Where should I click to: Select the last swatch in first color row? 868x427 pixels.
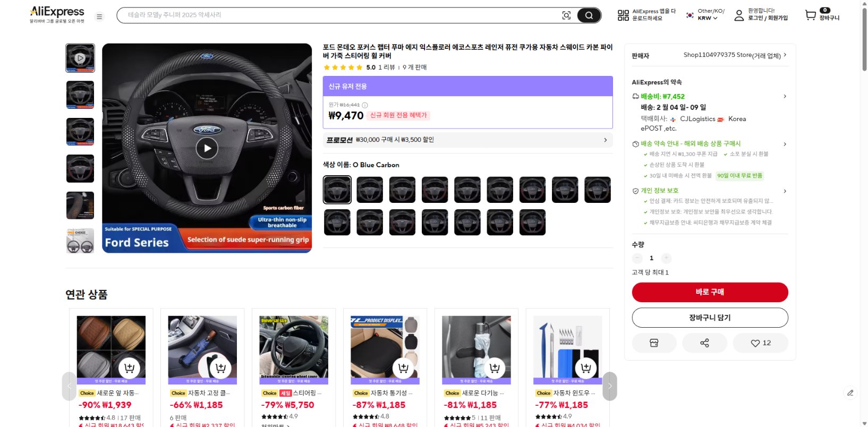tap(598, 190)
